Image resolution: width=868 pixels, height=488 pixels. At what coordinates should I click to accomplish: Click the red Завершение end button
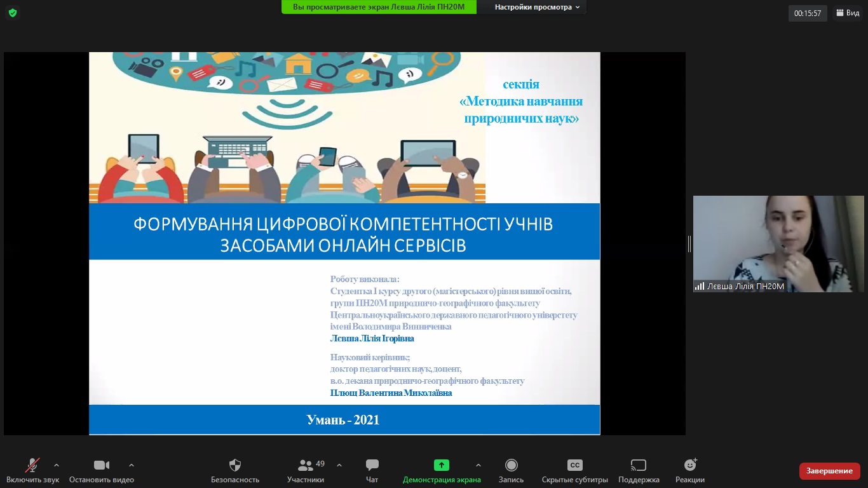click(829, 471)
